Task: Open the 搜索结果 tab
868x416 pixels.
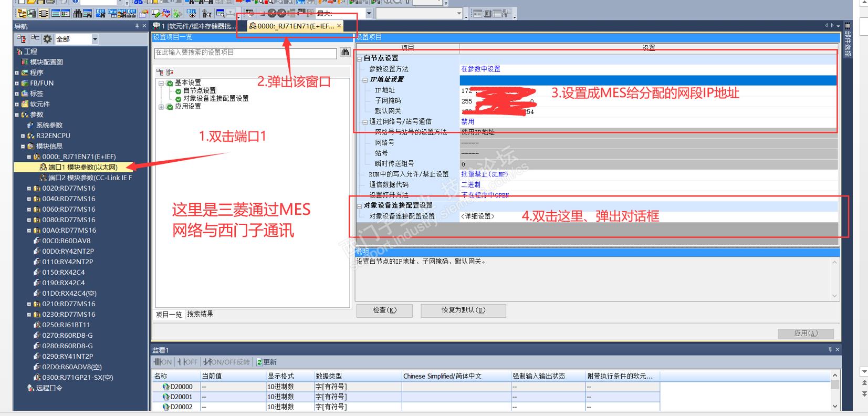Action: [x=200, y=314]
